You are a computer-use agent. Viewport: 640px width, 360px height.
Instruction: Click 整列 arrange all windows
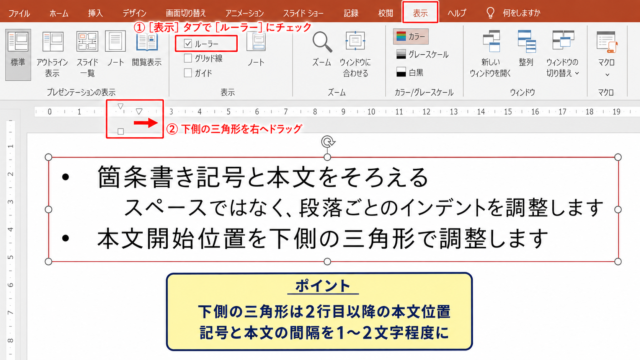tap(526, 49)
